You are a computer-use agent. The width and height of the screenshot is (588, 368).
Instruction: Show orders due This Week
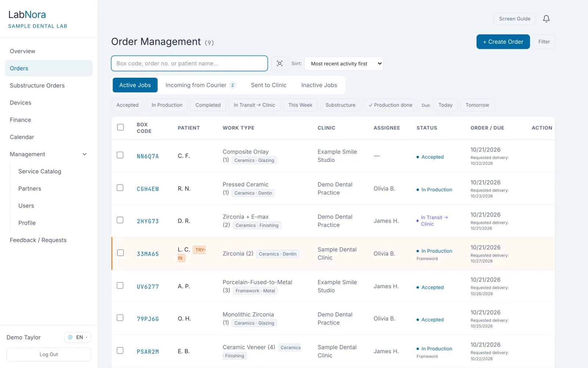(300, 105)
